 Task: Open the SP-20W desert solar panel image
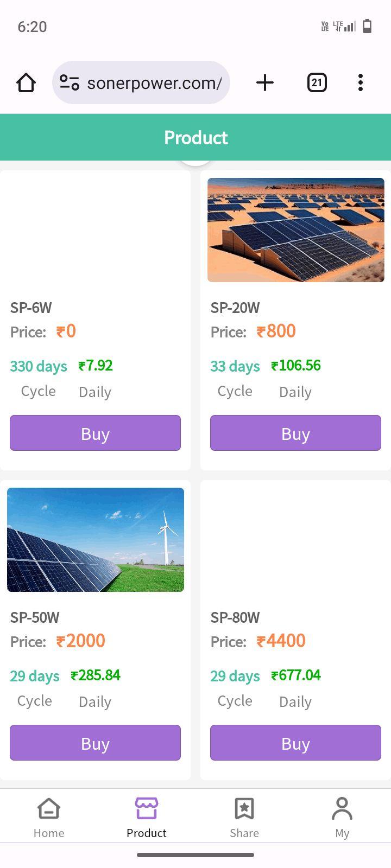[295, 230]
